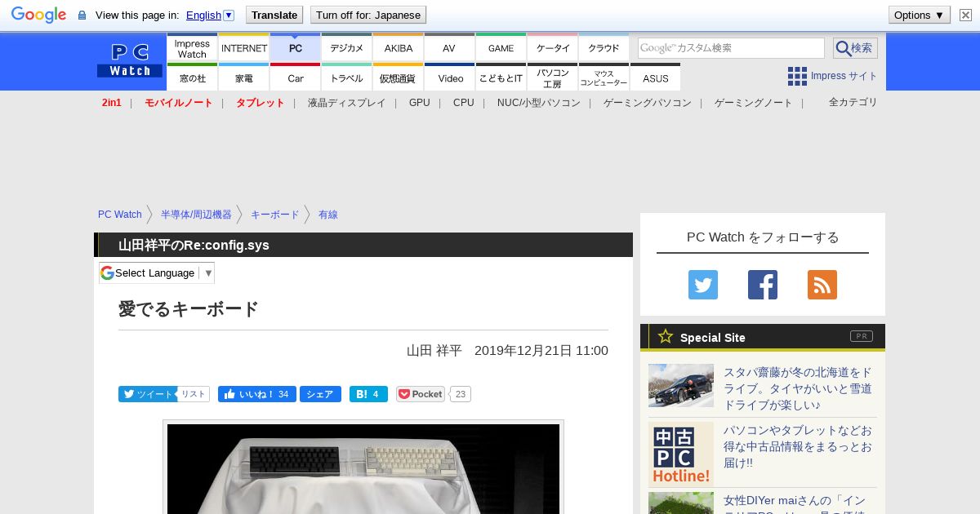980x514 pixels.
Task: Open the PC Watch RSS feed
Action: pyautogui.click(x=822, y=285)
